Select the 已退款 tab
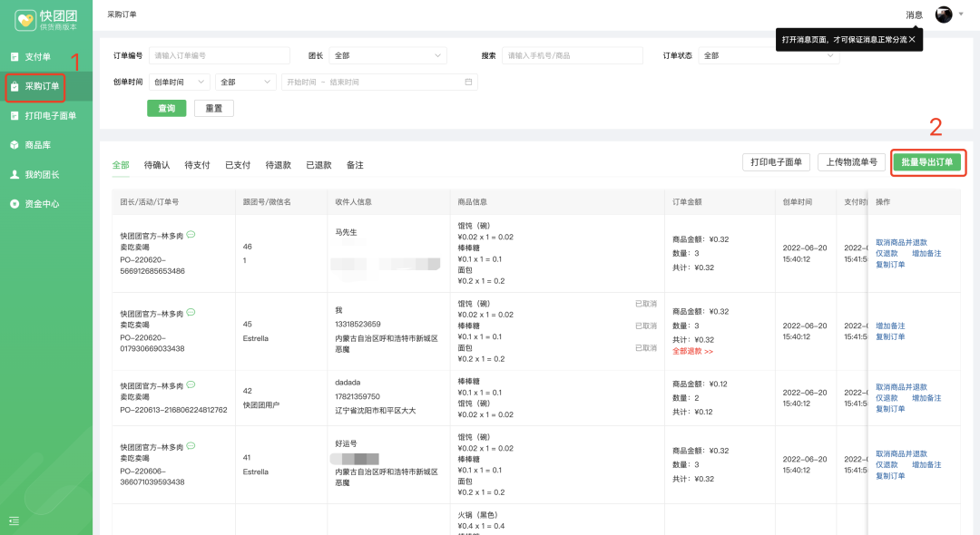The height and width of the screenshot is (535, 980). [x=318, y=165]
